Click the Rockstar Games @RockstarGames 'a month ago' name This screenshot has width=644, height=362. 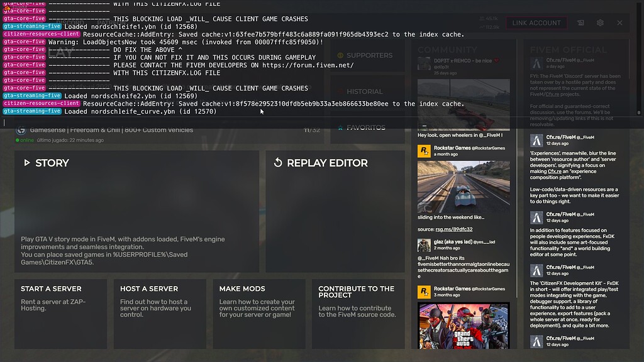[469, 148]
